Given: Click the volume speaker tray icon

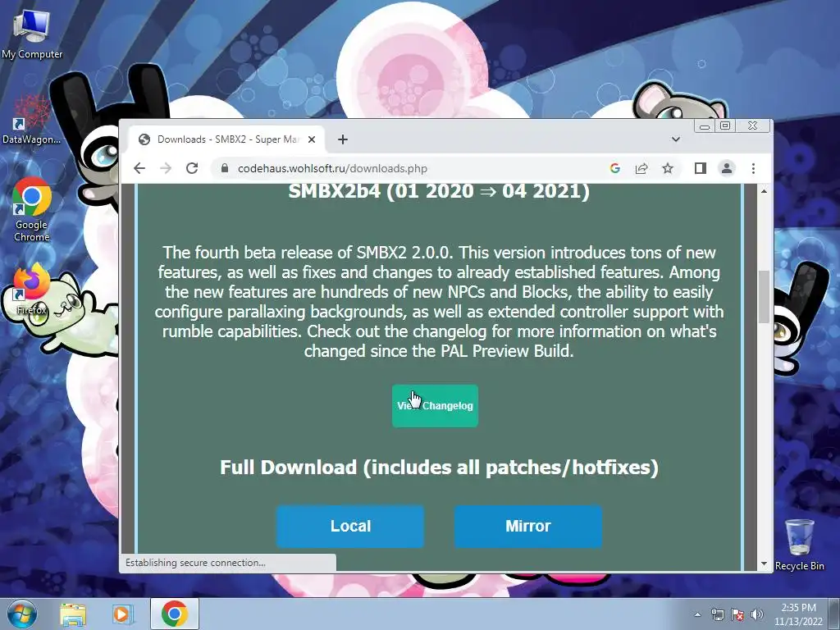Looking at the screenshot, I should 757,614.
